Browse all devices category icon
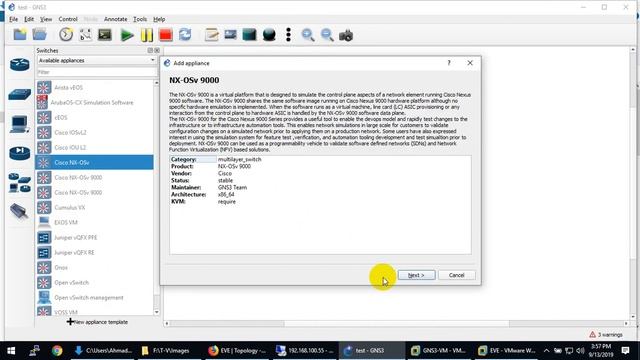The height and width of the screenshot is (360, 640). 20,182
